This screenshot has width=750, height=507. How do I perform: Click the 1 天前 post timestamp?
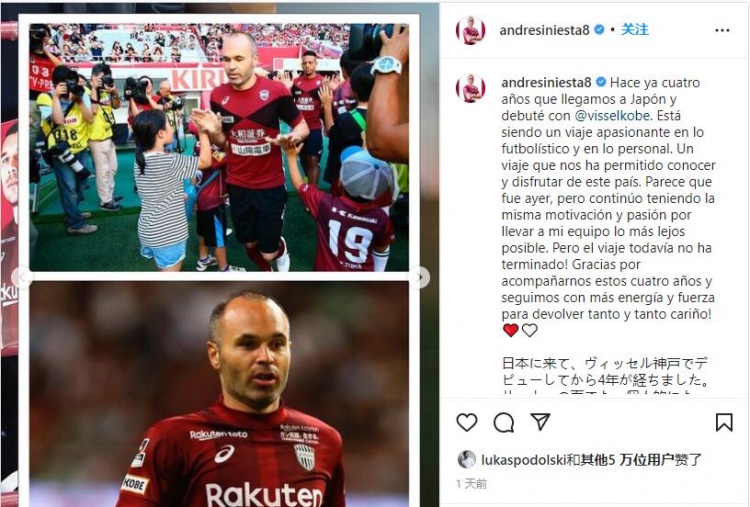pos(471,484)
